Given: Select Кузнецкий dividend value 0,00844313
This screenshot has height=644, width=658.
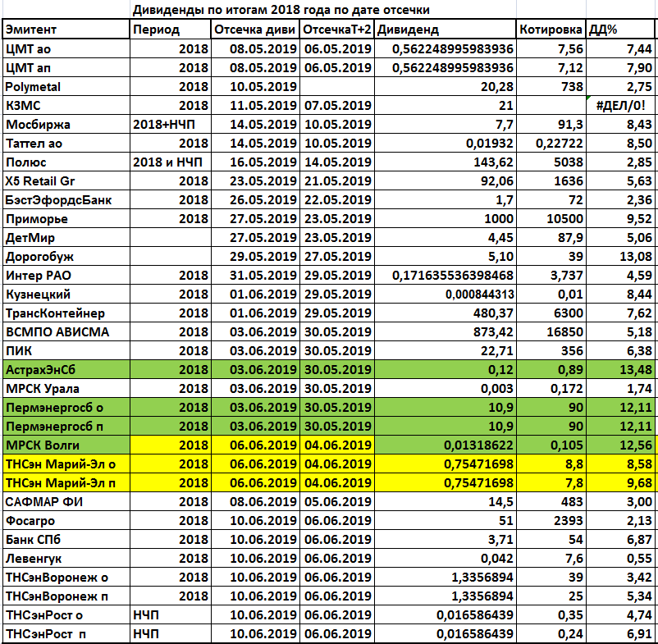Looking at the screenshot, I should point(445,294).
